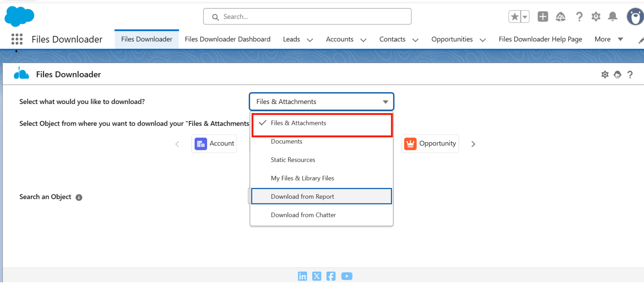This screenshot has height=286, width=644.
Task: Open the Leads tab
Action: coord(291,39)
